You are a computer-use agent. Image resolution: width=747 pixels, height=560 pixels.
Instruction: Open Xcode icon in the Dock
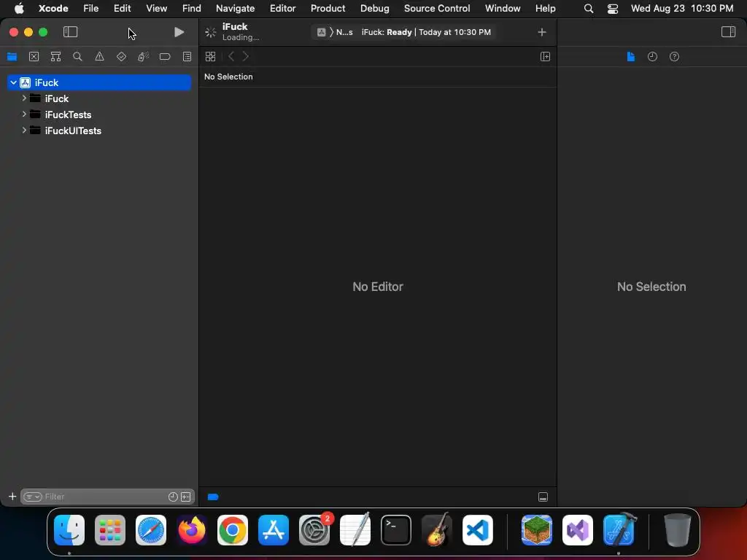(x=619, y=530)
